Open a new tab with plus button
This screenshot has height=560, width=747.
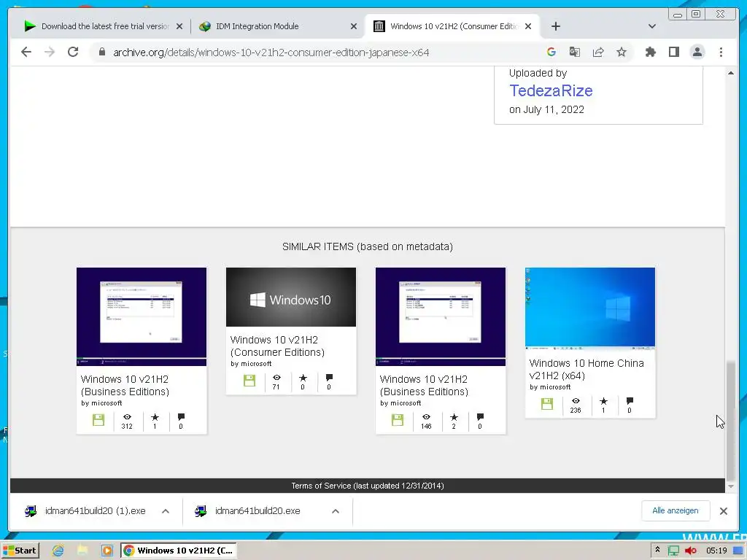coord(555,26)
